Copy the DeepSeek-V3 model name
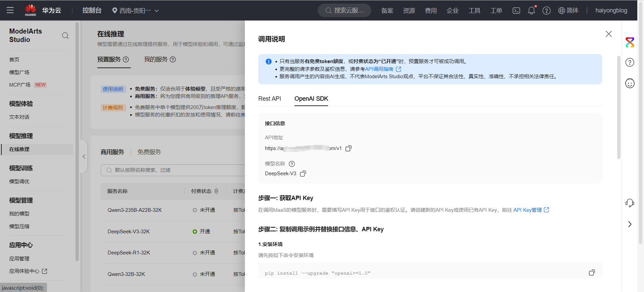Viewport: 644px width, 292px height. [303, 174]
